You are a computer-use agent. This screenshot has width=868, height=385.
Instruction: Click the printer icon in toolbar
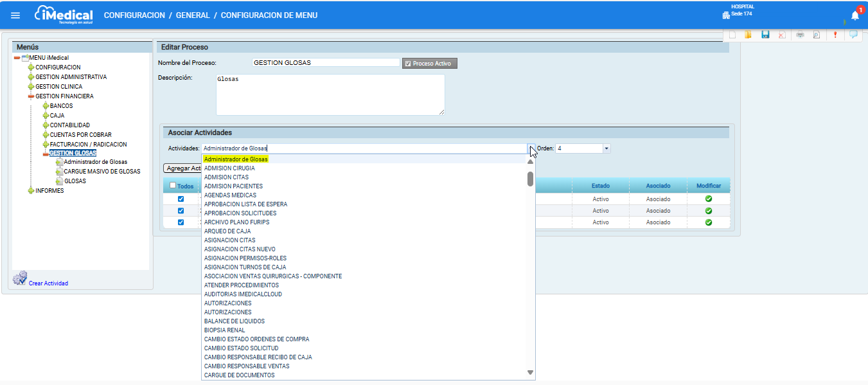(x=800, y=35)
